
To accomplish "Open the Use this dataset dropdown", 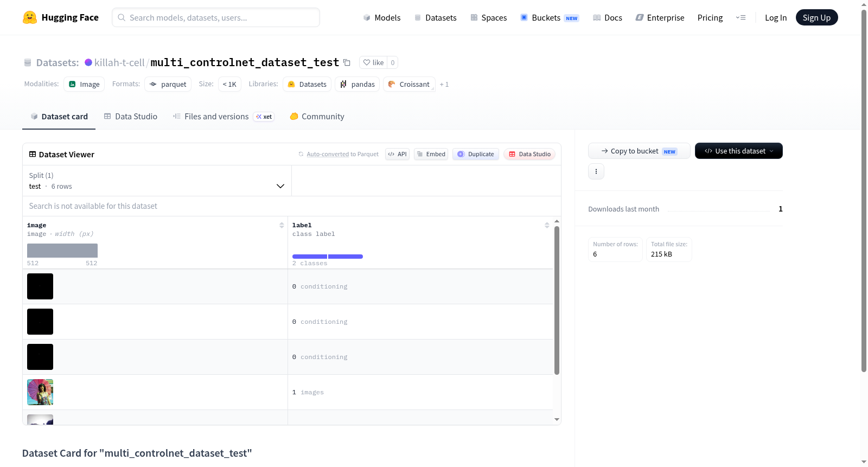I will [738, 151].
